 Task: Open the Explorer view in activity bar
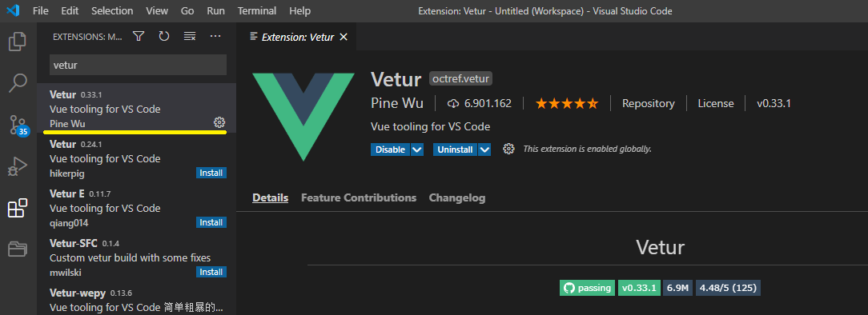(x=18, y=42)
